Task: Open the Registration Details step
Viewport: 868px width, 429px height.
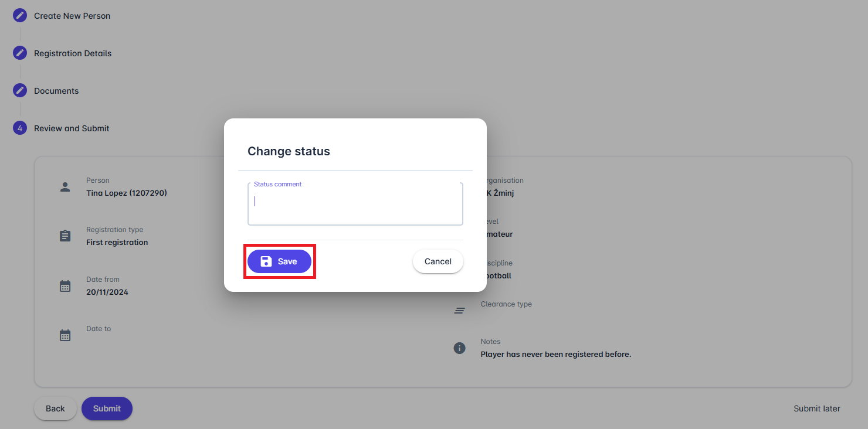Action: coord(73,53)
